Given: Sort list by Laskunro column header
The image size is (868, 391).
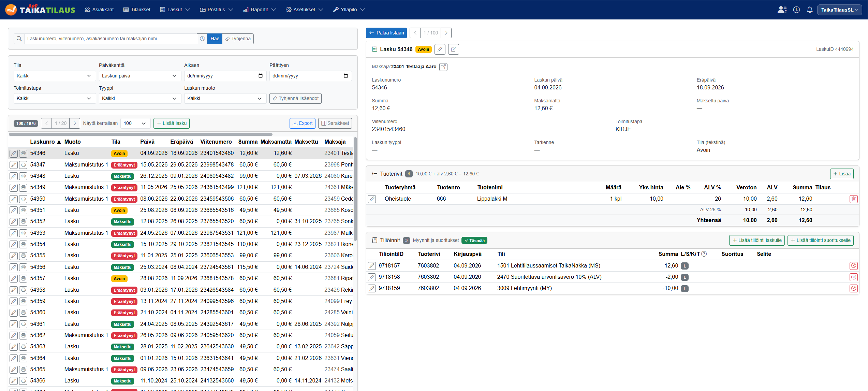Looking at the screenshot, I should pyautogui.click(x=45, y=142).
